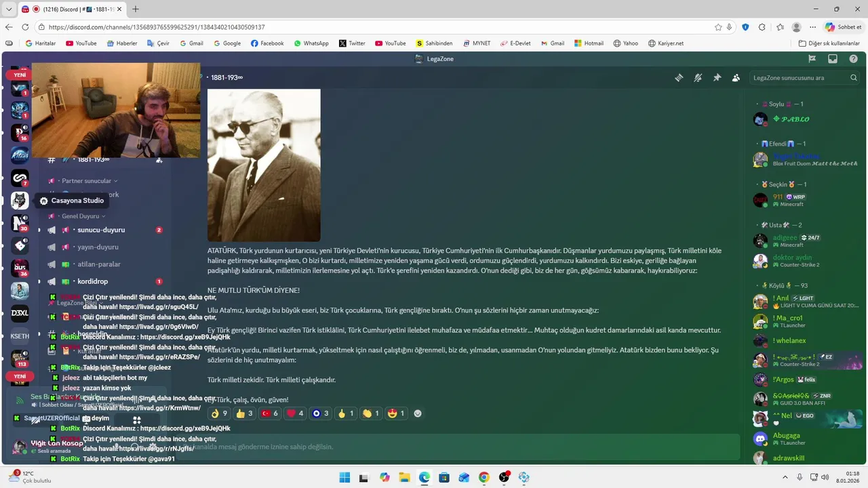Open member Abugaga's profile
The width and height of the screenshot is (868, 488).
808,439
